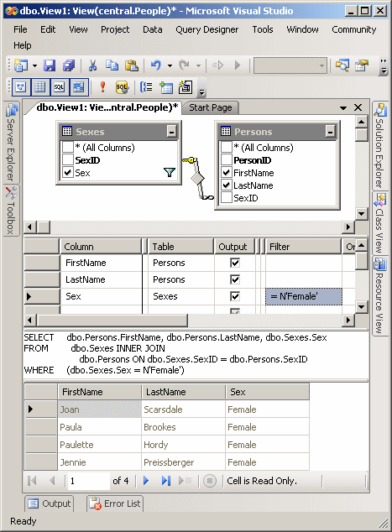The image size is (392, 532).
Task: Toggle the Show Criteria Pane icon
Action: (40, 87)
